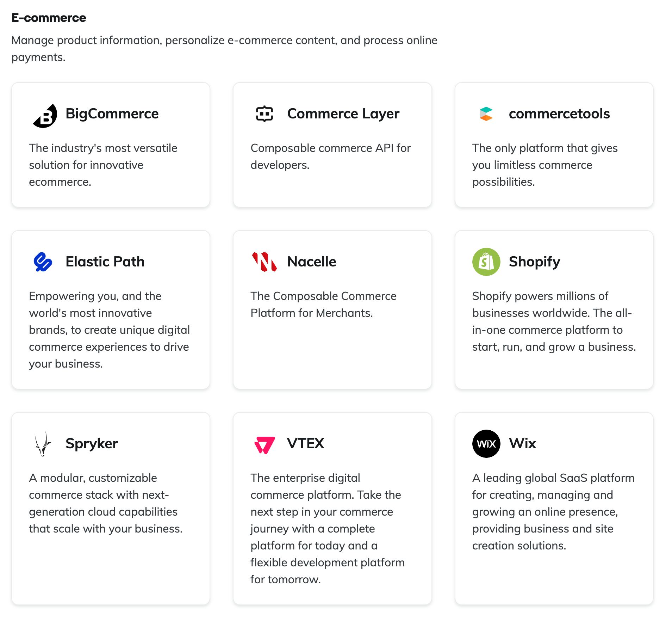The width and height of the screenshot is (672, 621).
Task: Click the Shopify name label
Action: (534, 262)
